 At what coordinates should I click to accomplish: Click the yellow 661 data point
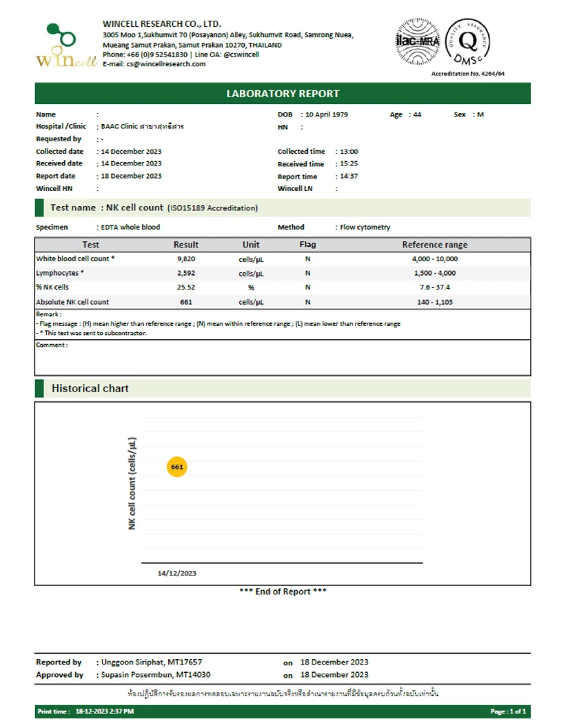177,467
